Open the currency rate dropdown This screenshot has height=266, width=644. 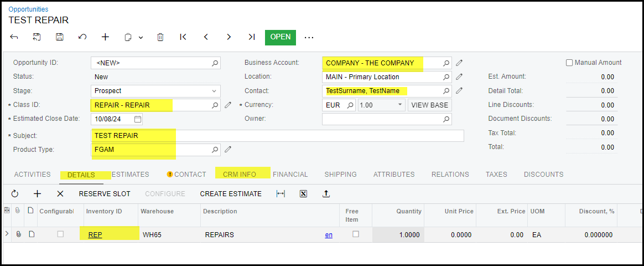[401, 105]
